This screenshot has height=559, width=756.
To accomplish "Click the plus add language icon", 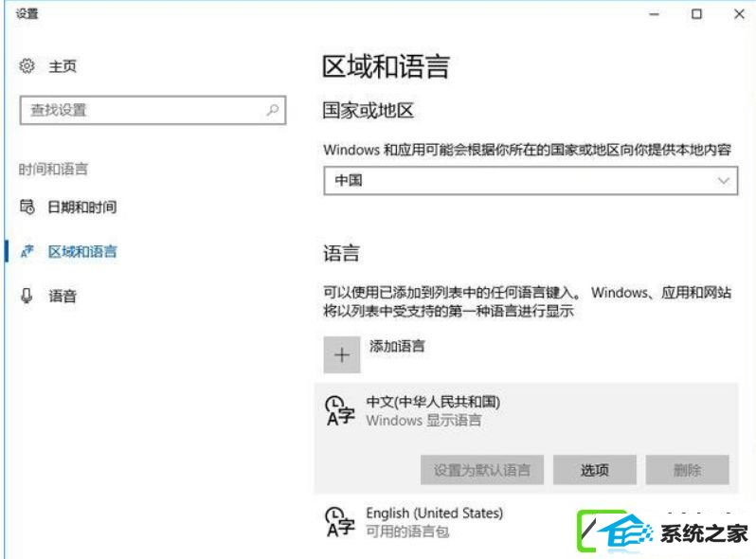I will coord(342,355).
